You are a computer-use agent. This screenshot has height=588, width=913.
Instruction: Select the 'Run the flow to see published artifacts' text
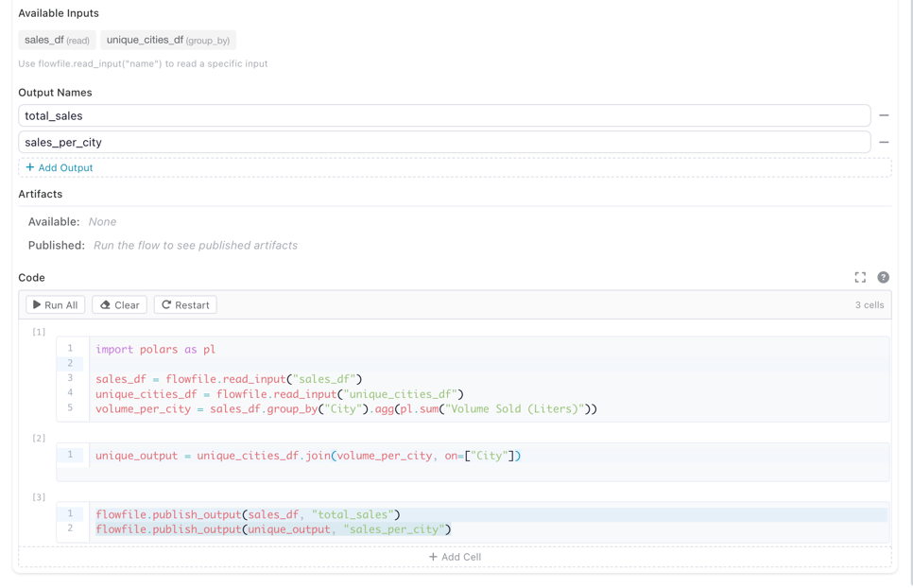(196, 245)
